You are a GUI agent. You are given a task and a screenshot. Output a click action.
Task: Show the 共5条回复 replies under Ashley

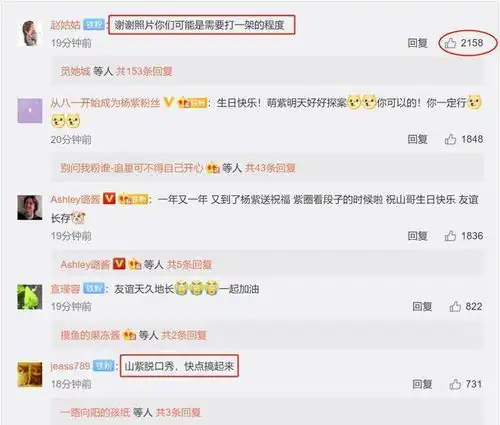click(x=189, y=265)
